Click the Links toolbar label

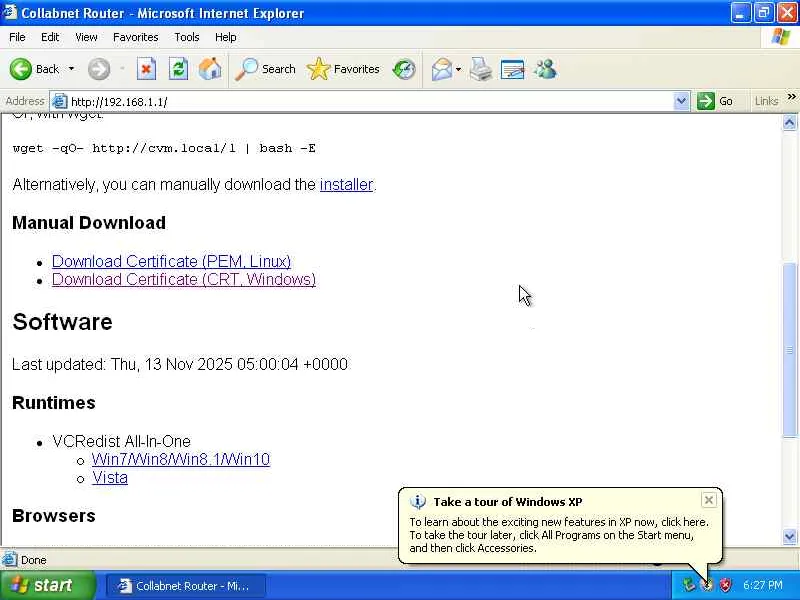click(766, 101)
